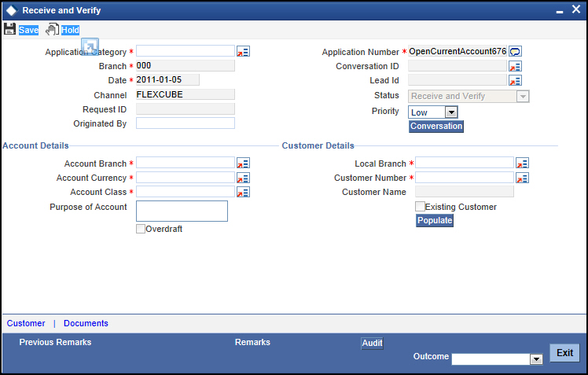Switch to the Customer tab
This screenshot has width=588, height=375.
point(26,323)
